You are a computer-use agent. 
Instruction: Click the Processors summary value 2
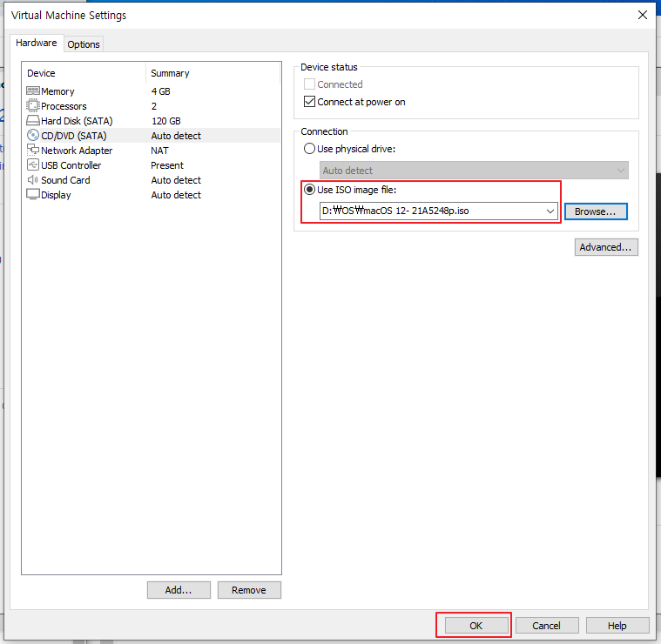click(x=154, y=106)
